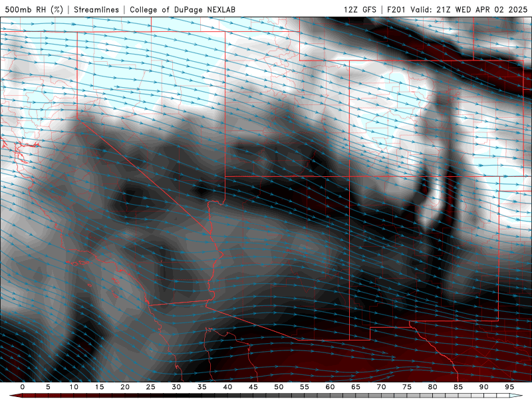Click 'College of DuPage NEXLAB' header text
532x399 pixels.
tap(182, 9)
